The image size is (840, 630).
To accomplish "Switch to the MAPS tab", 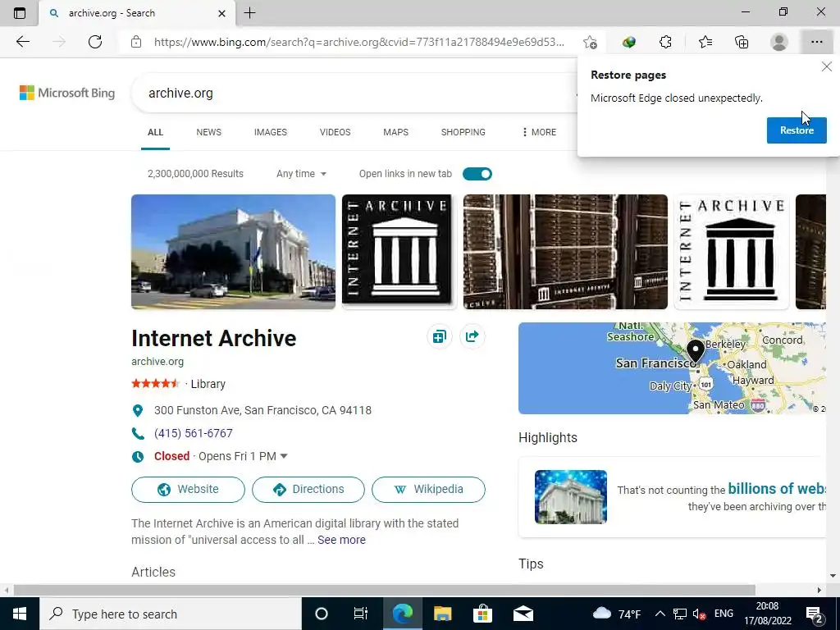I will pos(395,132).
